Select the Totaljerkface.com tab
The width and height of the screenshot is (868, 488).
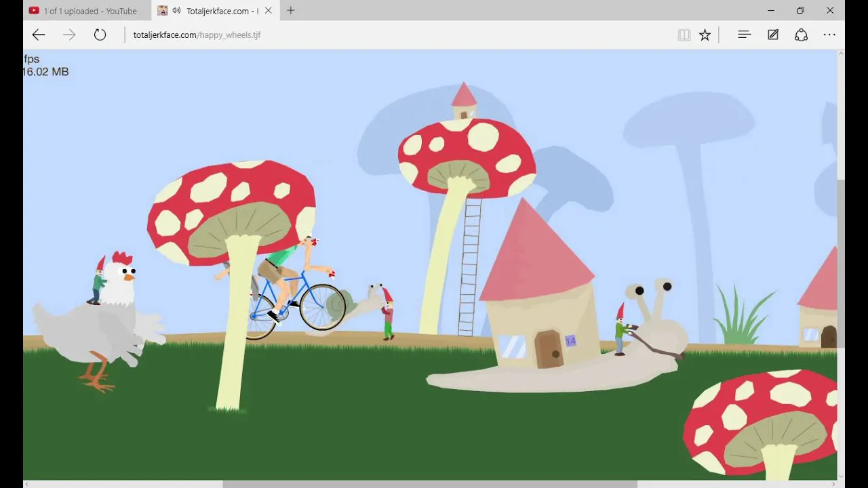pyautogui.click(x=214, y=11)
